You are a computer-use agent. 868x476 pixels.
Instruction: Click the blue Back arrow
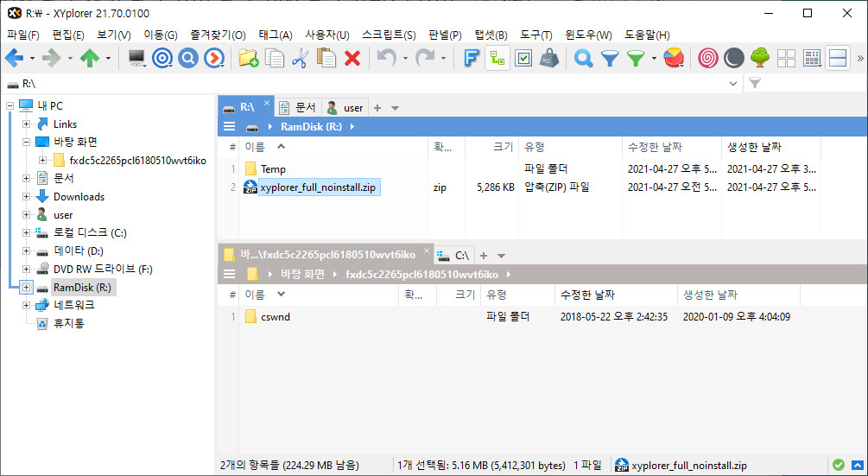tap(15, 58)
